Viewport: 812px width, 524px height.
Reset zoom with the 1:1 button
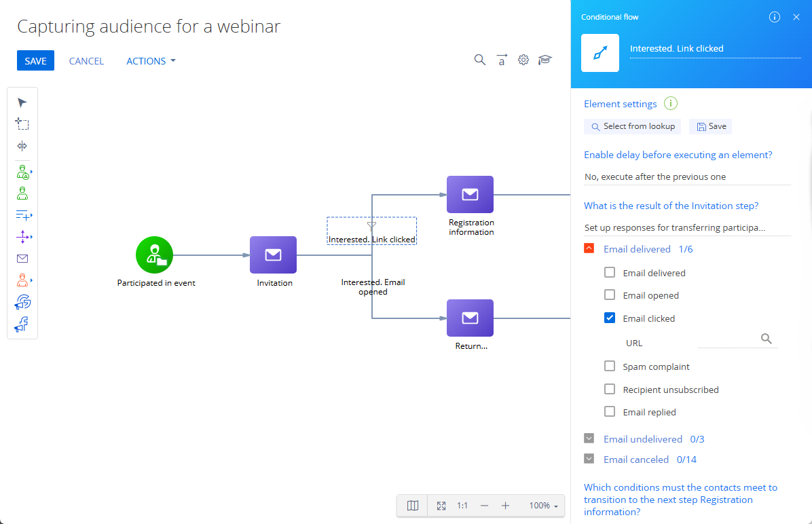pos(462,506)
